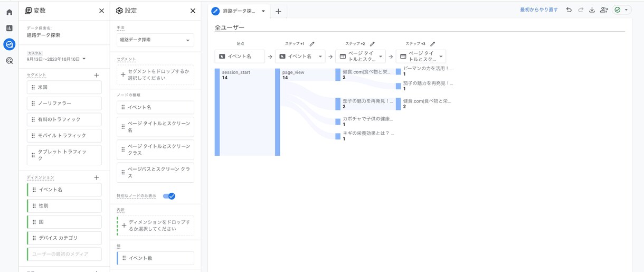Download the exploration via export icon
This screenshot has height=272, width=644.
pyautogui.click(x=592, y=10)
